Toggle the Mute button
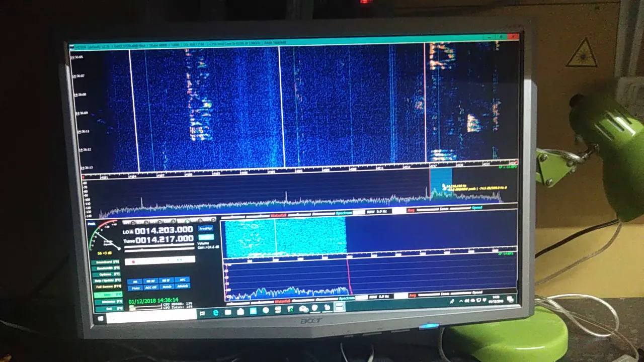 click(x=135, y=288)
